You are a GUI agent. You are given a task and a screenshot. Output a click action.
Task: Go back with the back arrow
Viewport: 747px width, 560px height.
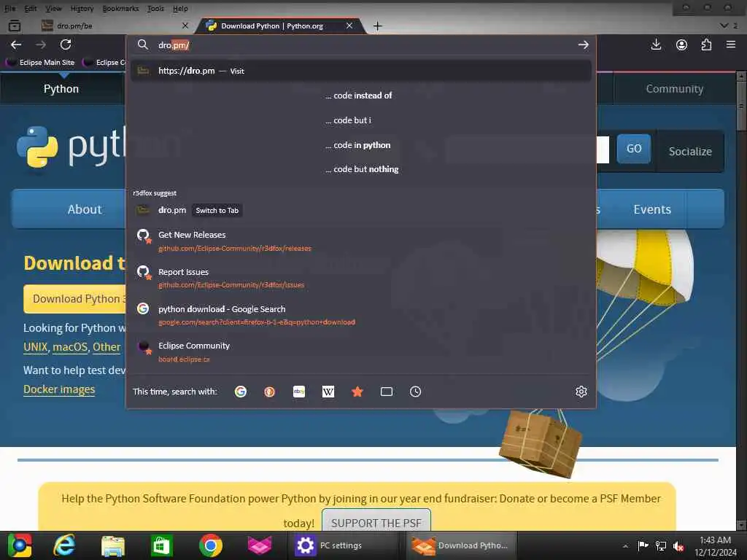16,44
